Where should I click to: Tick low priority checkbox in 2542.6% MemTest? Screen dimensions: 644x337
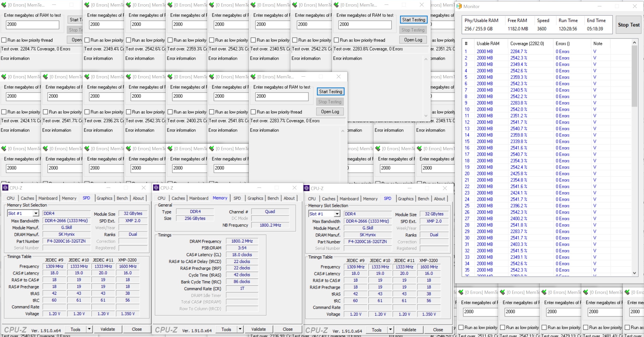point(128,40)
